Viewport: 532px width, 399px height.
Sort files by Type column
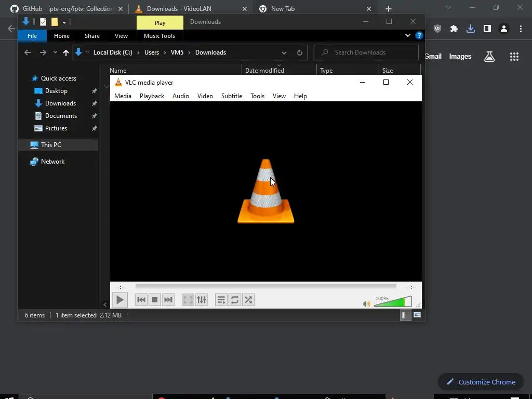point(326,71)
